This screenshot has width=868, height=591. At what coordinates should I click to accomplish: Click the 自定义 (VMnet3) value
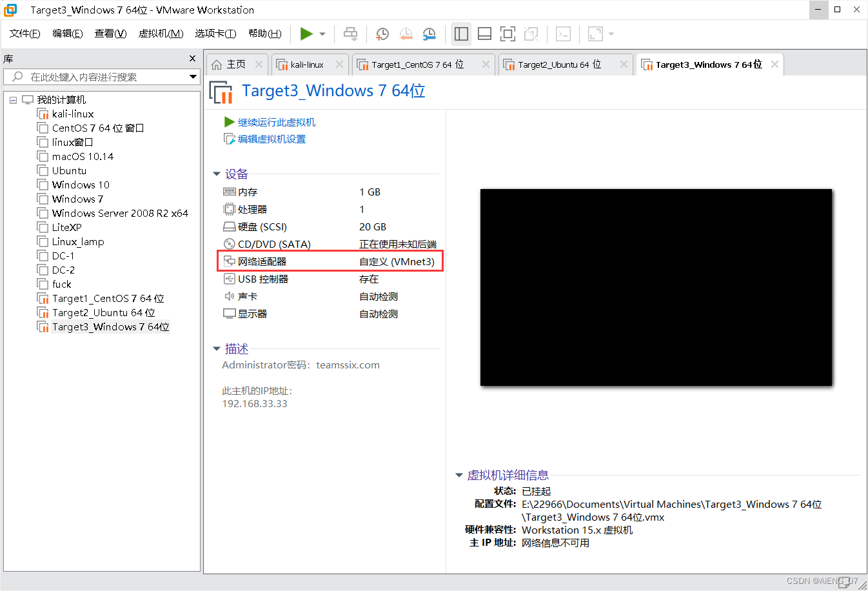tap(397, 261)
